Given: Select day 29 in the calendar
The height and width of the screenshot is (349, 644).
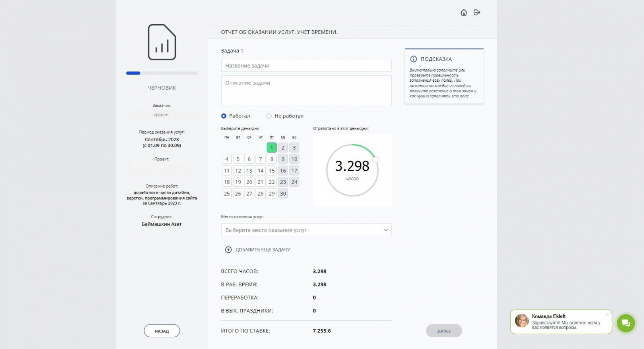Looking at the screenshot, I should (x=272, y=194).
